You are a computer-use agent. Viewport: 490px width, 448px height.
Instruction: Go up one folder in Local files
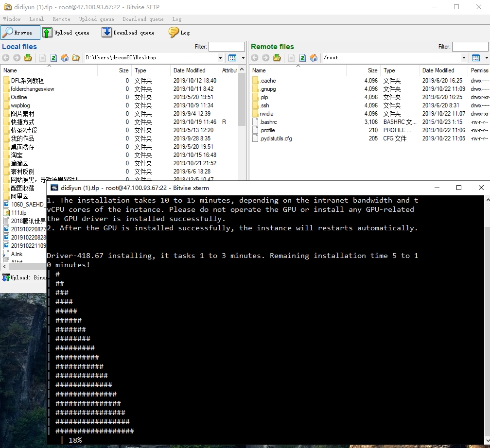coord(28,58)
